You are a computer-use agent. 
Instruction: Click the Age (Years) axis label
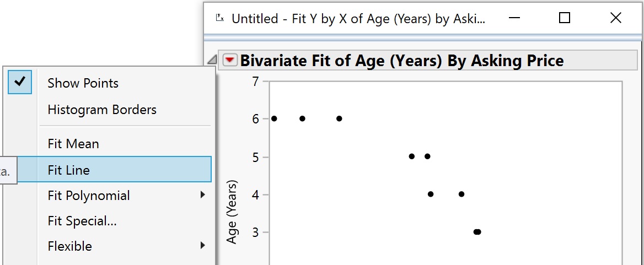(x=232, y=211)
